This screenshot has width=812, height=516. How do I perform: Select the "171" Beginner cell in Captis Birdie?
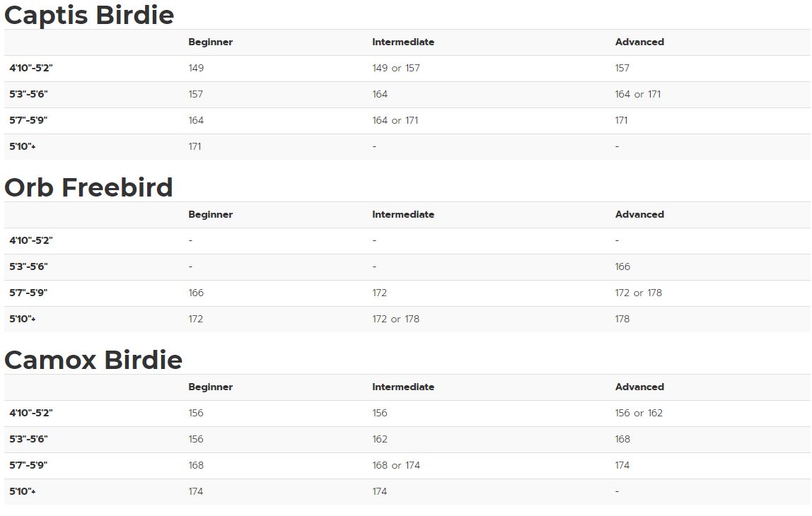[195, 147]
